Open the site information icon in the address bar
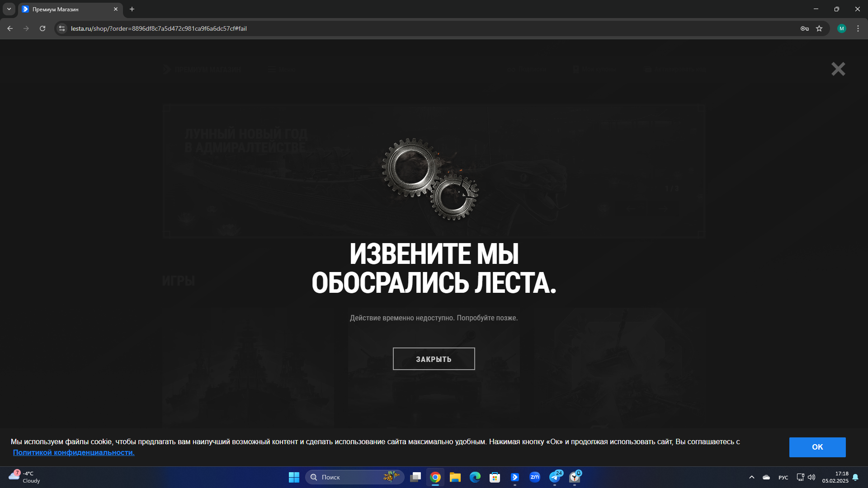Viewport: 868px width, 488px height. (62, 28)
